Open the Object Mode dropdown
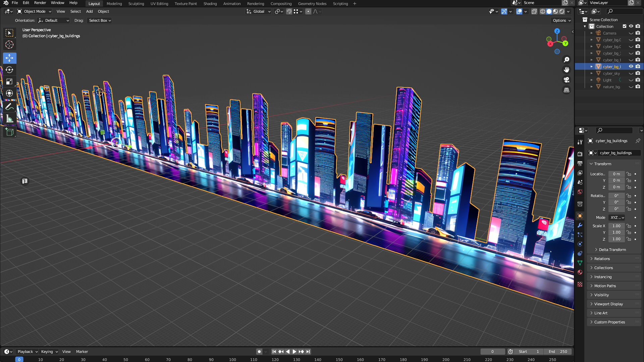The image size is (644, 362). pos(34,11)
